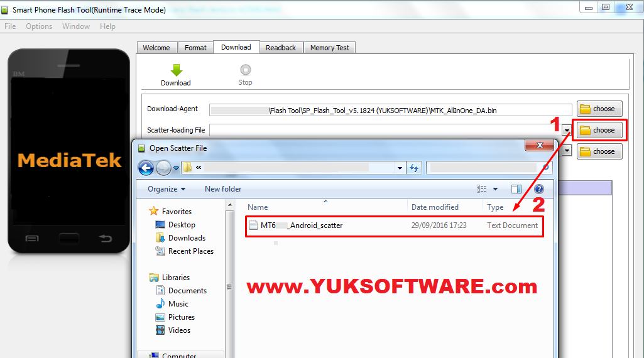Select the Download tab
Image resolution: width=644 pixels, height=358 pixels.
tap(236, 47)
